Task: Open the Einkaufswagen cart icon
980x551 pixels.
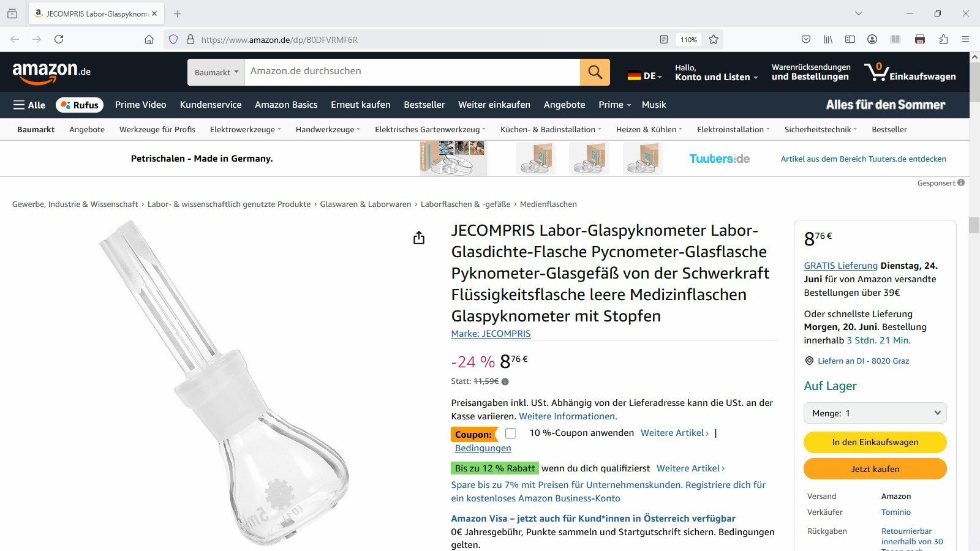Action: coord(910,72)
